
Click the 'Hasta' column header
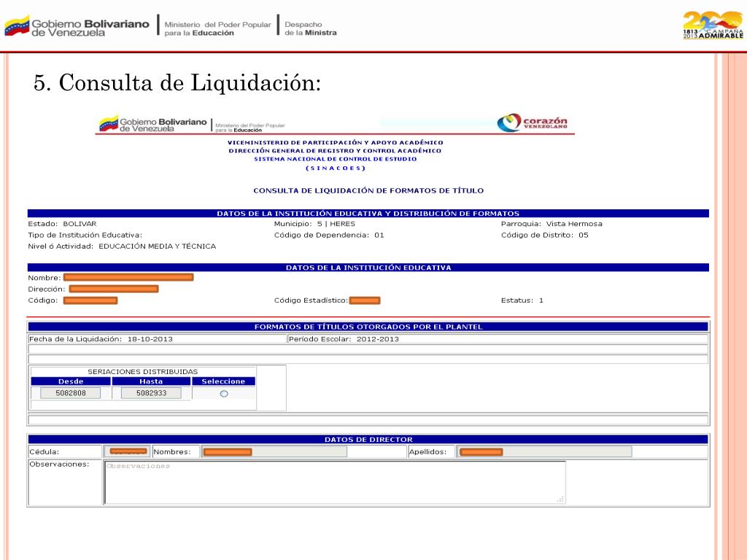pos(151,381)
